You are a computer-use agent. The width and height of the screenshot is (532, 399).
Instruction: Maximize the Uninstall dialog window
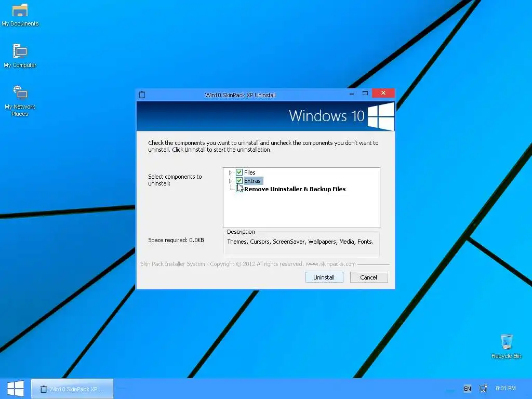365,93
